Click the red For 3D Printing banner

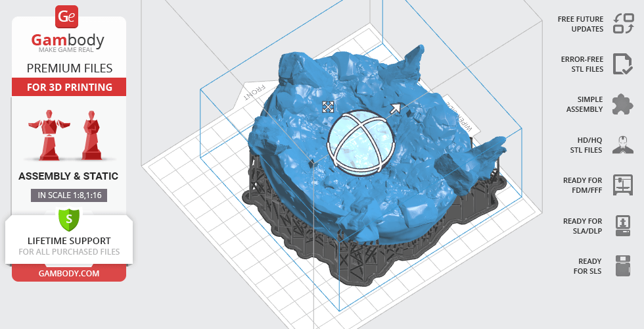click(69, 87)
